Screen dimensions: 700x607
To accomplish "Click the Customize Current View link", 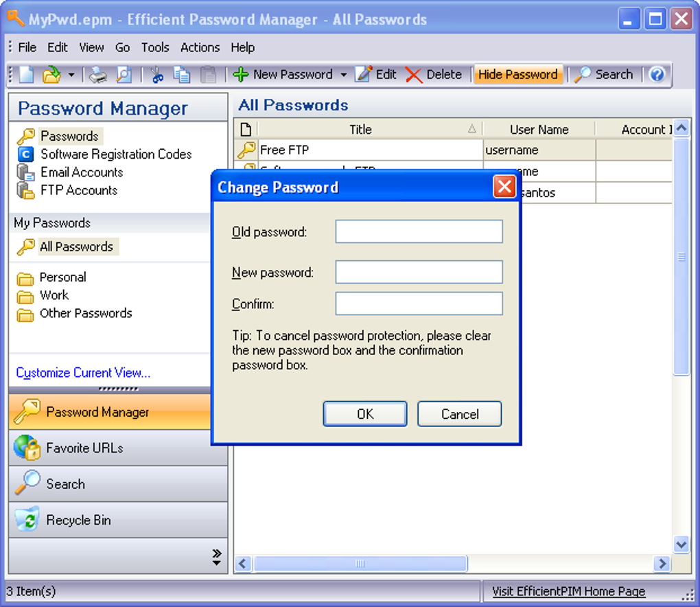I will pyautogui.click(x=83, y=372).
